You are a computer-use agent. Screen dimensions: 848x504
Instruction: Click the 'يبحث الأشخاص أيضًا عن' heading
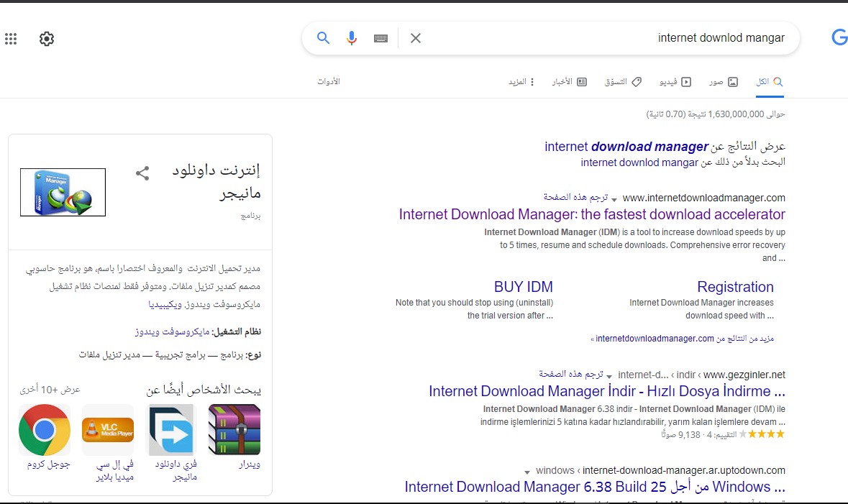204,390
